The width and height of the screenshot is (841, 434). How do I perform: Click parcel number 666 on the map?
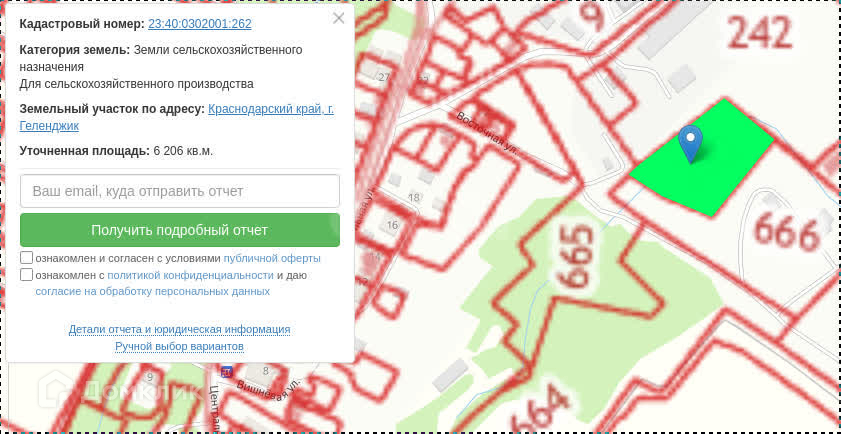[x=786, y=233]
